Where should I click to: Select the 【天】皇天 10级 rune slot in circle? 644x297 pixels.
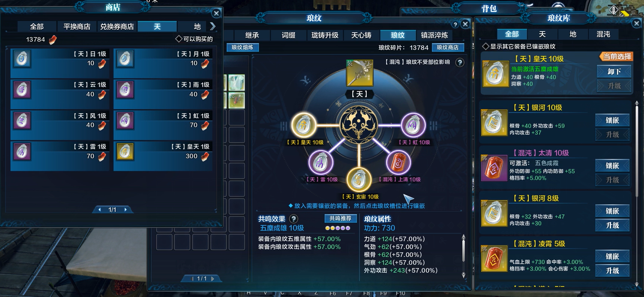click(x=304, y=126)
